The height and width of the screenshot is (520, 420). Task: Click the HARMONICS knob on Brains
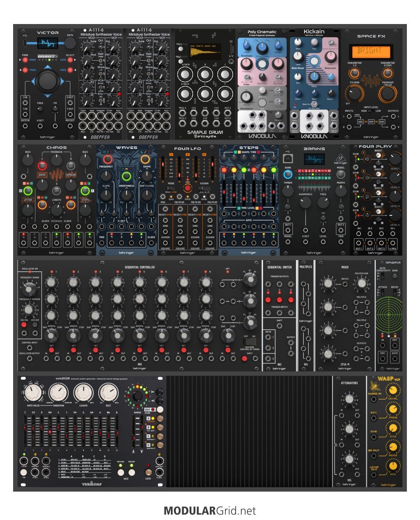[305, 203]
